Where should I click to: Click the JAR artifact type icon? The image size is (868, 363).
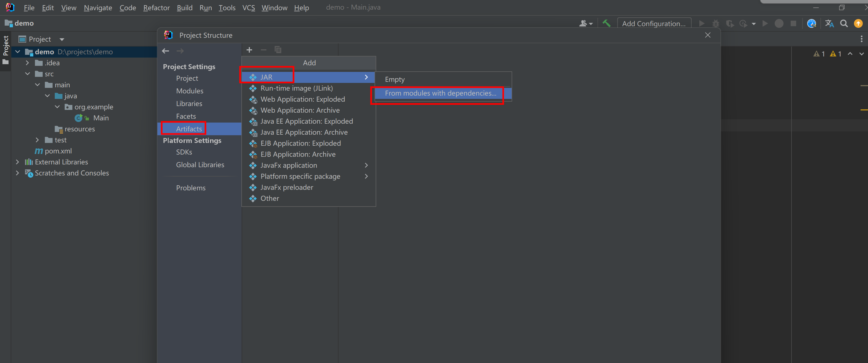click(x=252, y=77)
